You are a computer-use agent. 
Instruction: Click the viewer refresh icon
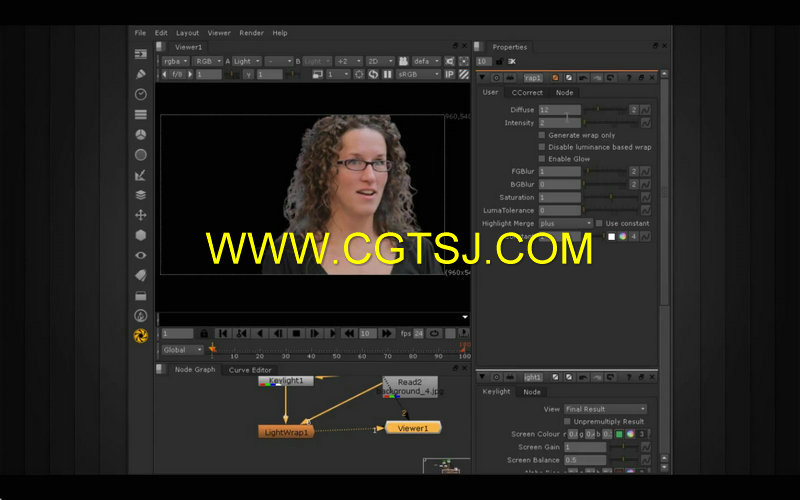click(x=373, y=74)
